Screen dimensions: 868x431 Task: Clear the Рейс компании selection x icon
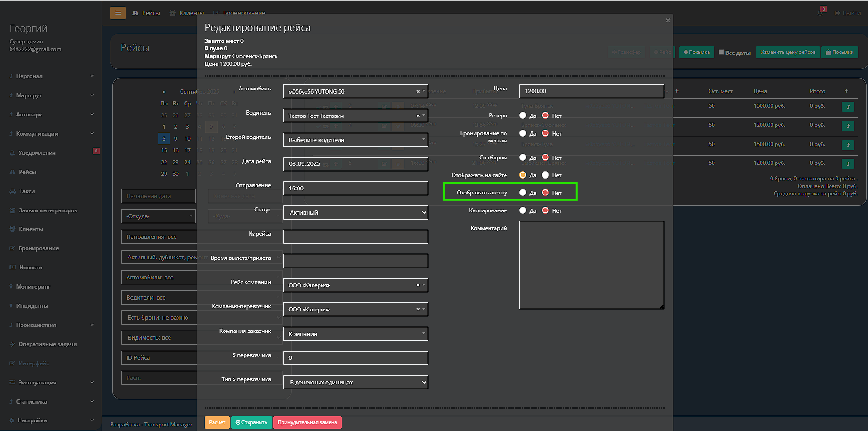pos(418,285)
